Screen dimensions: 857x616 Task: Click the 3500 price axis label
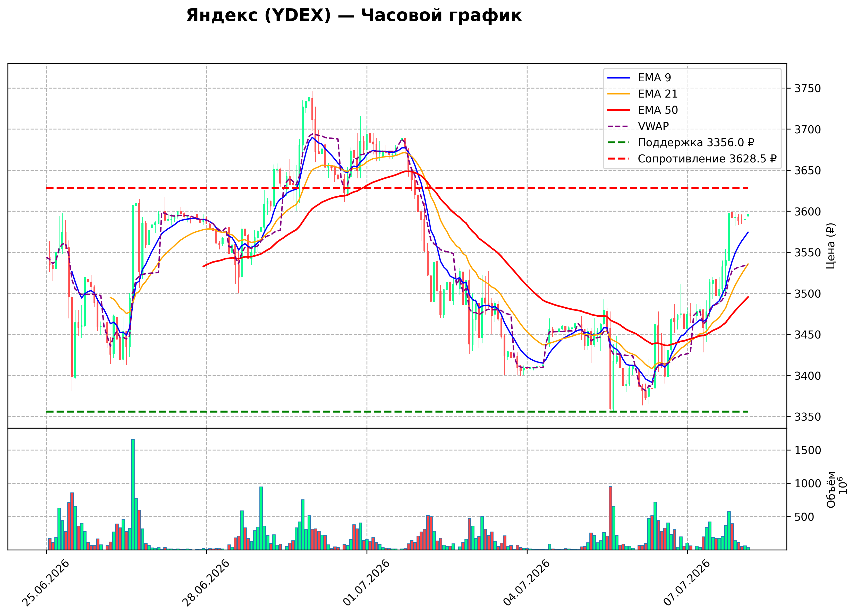click(808, 294)
